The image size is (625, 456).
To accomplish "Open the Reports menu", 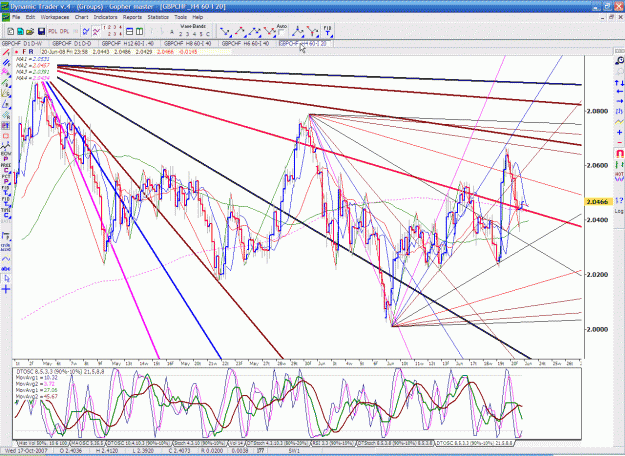I will [132, 17].
